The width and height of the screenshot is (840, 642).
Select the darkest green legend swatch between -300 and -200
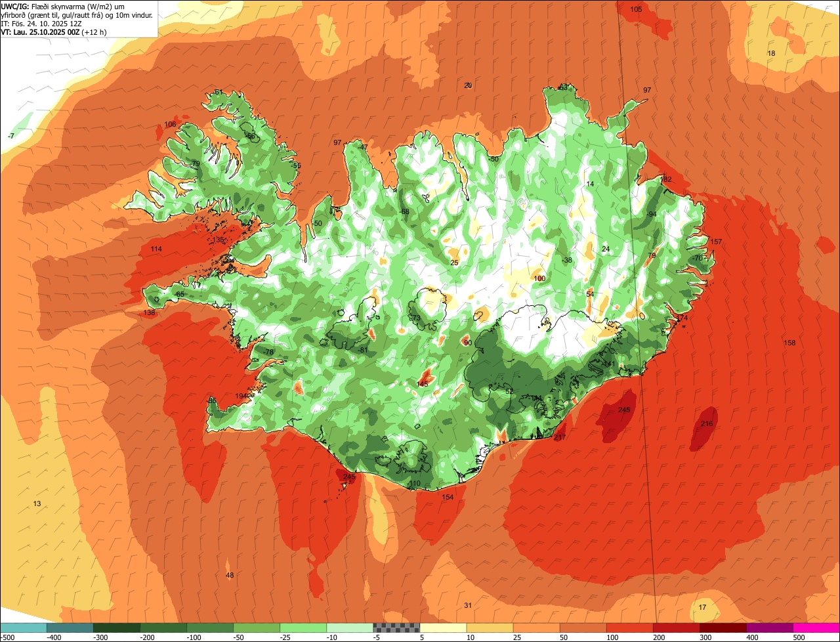[x=117, y=628]
